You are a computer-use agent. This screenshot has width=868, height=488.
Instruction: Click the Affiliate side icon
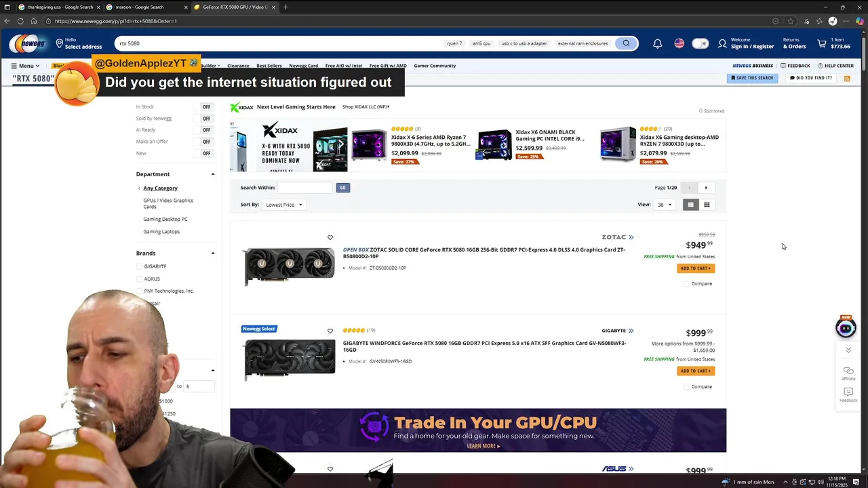pyautogui.click(x=848, y=373)
